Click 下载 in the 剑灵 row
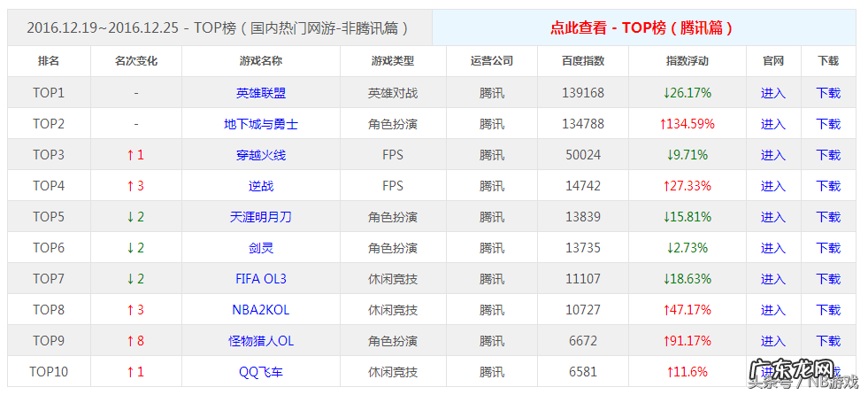This screenshot has height=395, width=868. click(x=828, y=248)
